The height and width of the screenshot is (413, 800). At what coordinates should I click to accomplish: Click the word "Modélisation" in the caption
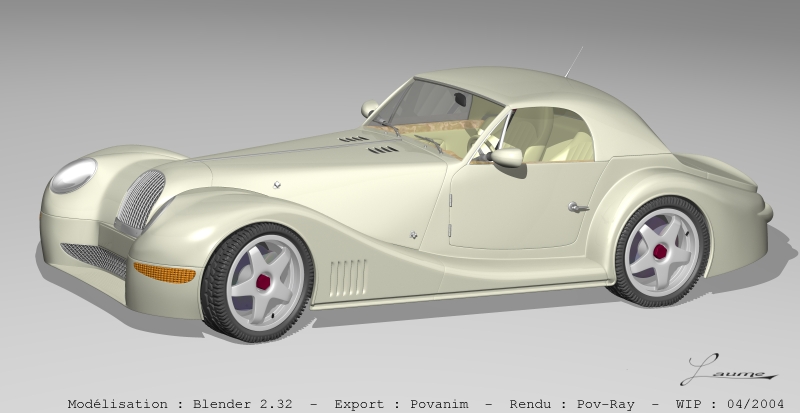point(117,404)
